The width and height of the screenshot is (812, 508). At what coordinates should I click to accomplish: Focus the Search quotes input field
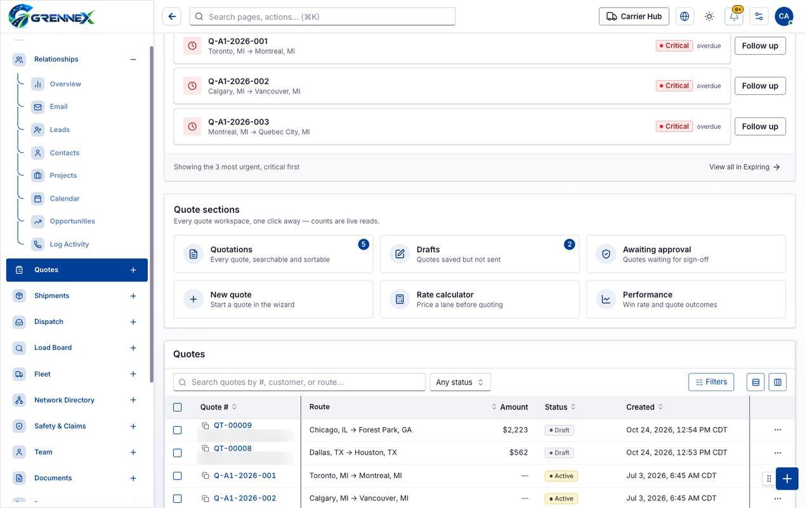point(299,382)
